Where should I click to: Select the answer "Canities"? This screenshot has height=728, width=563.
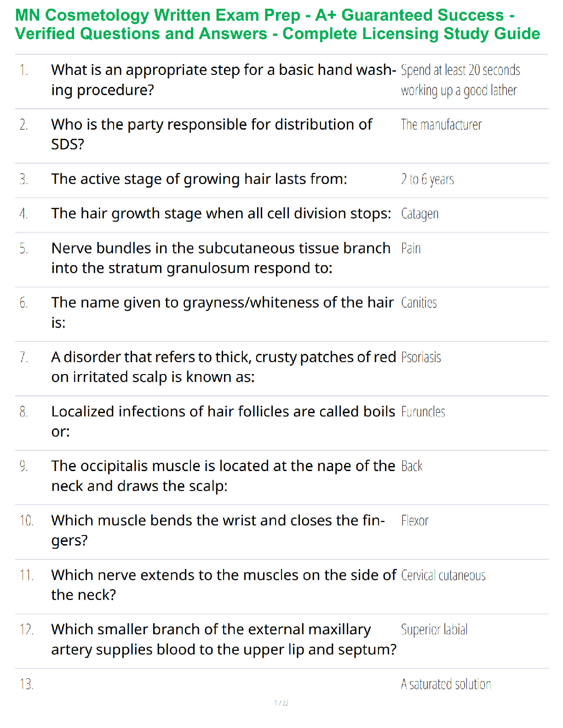419,303
